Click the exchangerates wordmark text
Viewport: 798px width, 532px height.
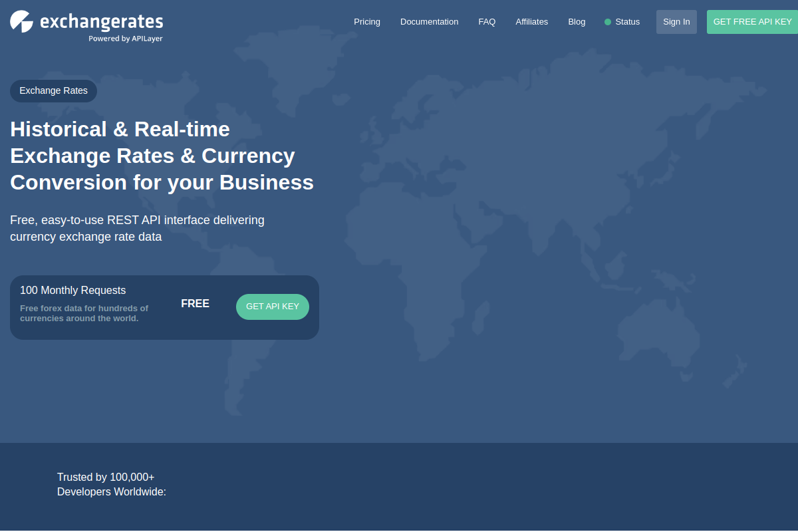(101, 21)
